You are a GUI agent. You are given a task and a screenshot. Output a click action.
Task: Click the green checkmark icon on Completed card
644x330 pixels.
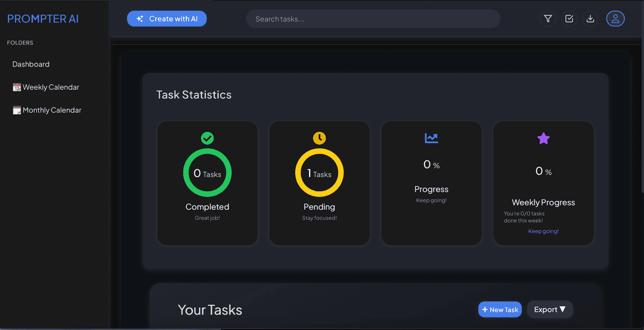[207, 138]
